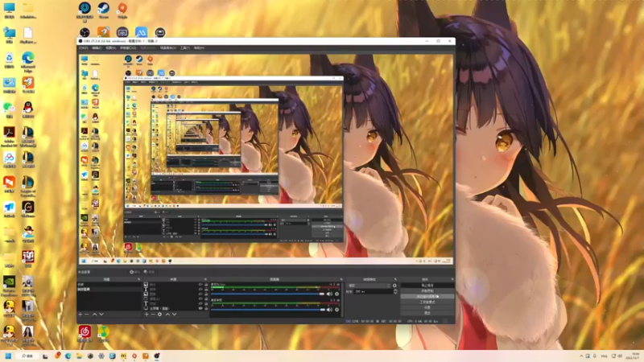Click the transition duration input field

click(x=374, y=291)
